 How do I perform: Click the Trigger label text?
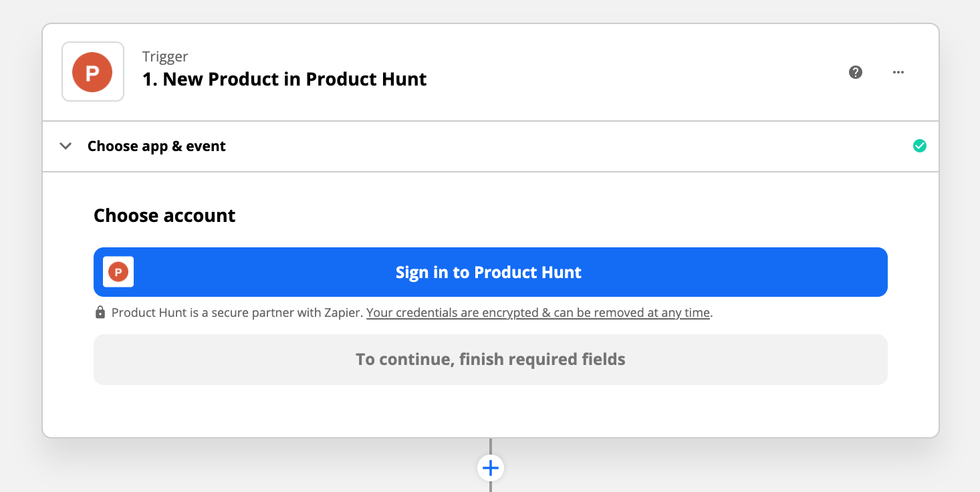click(x=165, y=57)
